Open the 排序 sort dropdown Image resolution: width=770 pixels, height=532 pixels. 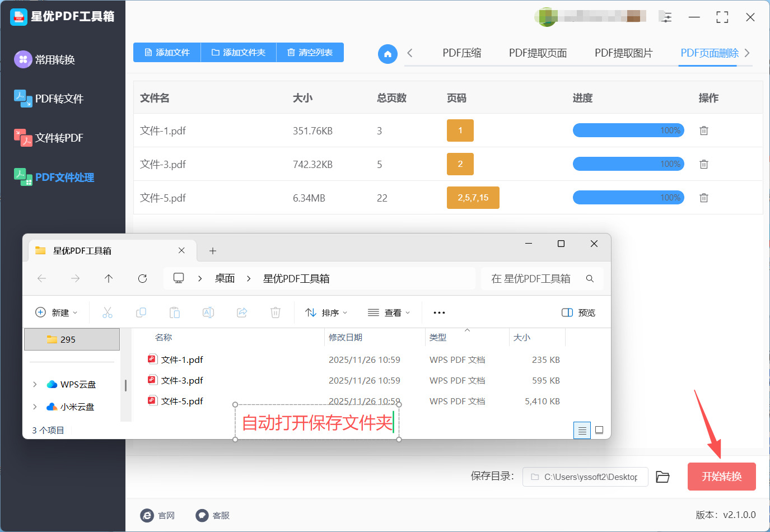click(326, 312)
